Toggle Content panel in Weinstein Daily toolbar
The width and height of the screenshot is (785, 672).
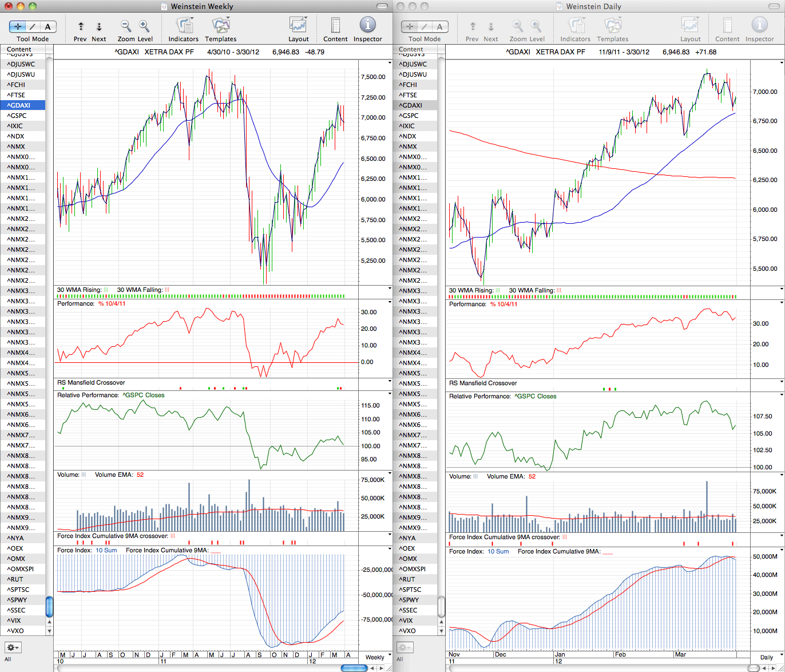(727, 25)
